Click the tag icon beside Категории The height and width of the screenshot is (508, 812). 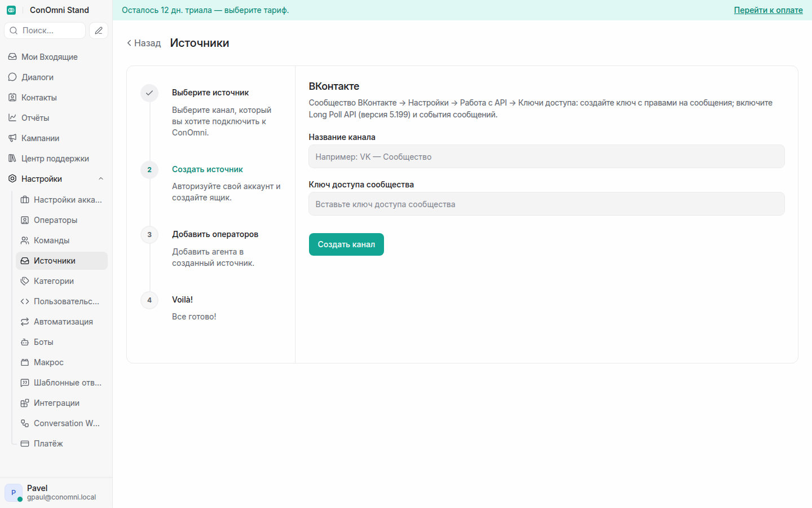(x=25, y=281)
